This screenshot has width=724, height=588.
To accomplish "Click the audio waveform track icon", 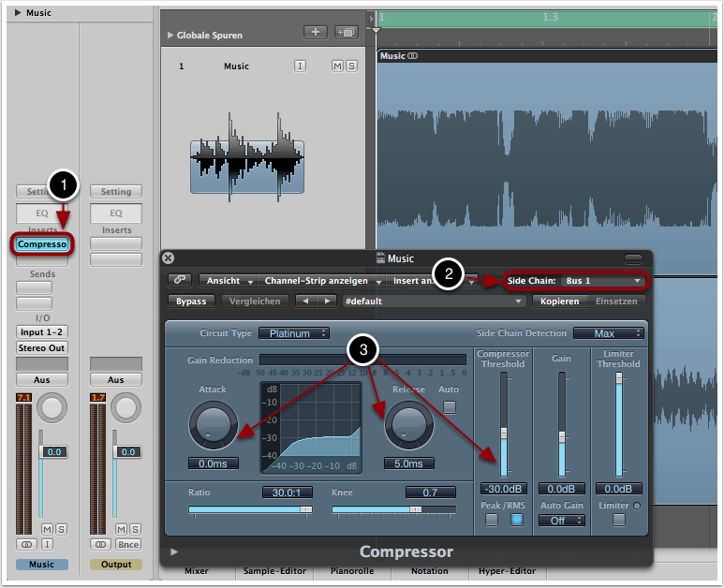I will (247, 156).
